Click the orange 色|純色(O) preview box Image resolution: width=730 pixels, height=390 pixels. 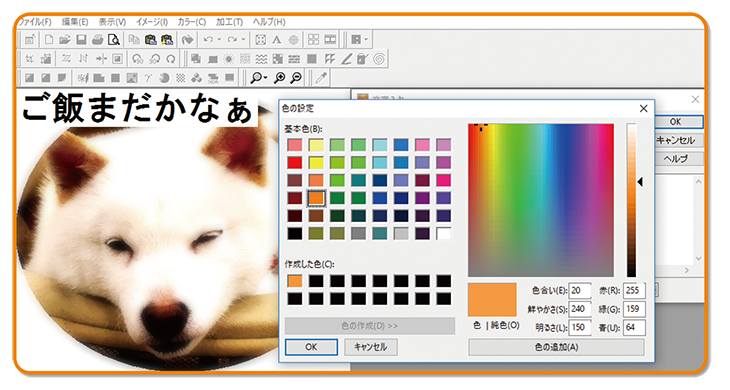492,300
